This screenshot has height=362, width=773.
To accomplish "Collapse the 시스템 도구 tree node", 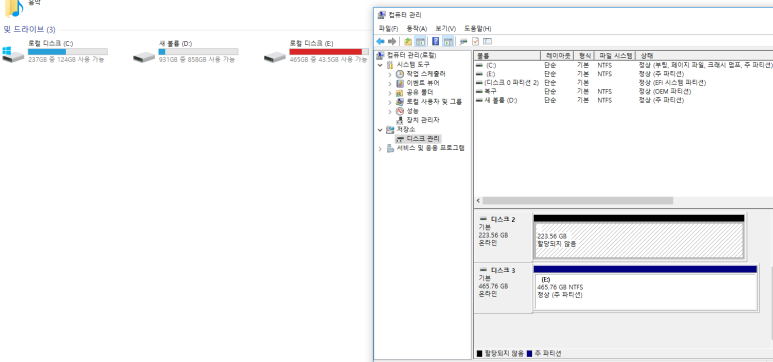I will (380, 65).
